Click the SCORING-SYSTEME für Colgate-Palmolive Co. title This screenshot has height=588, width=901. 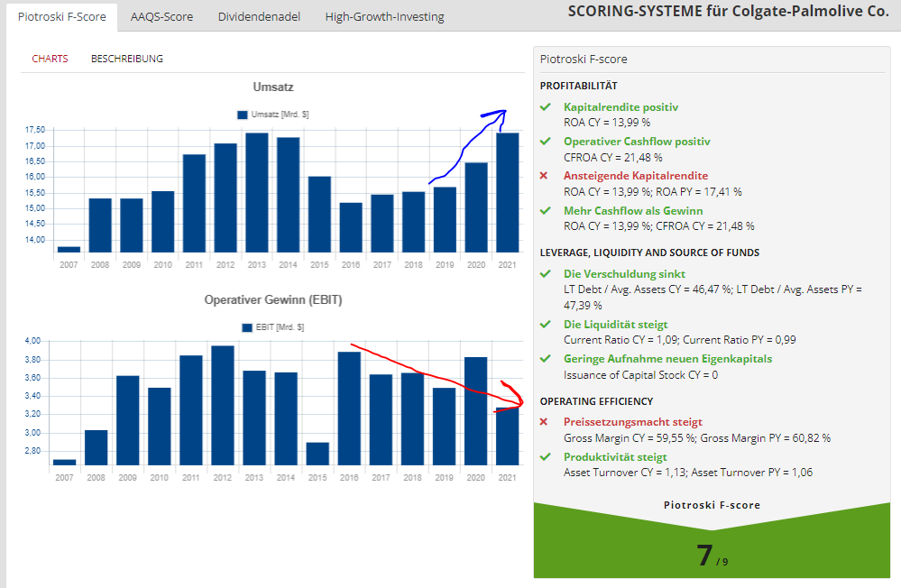728,12
